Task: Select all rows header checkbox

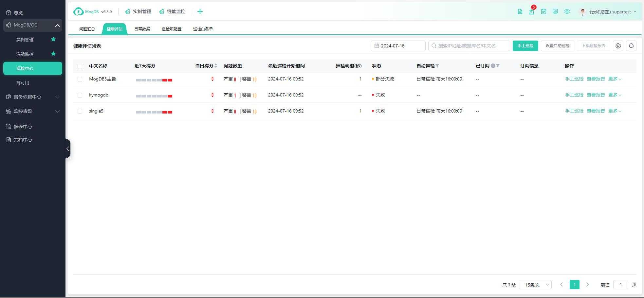Action: pos(80,66)
